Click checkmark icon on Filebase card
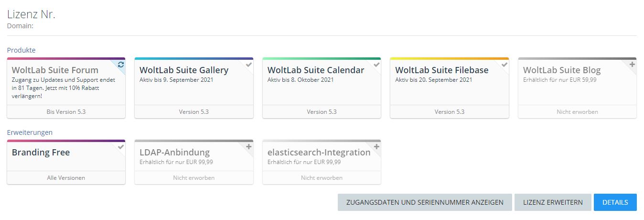The width and height of the screenshot is (644, 220). 504,64
